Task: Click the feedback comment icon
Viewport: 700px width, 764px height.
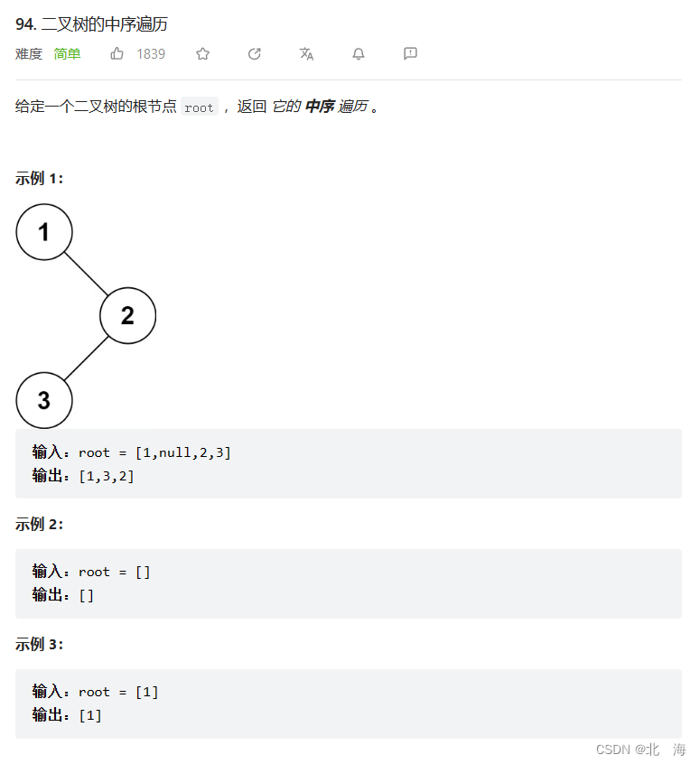Action: (x=410, y=53)
